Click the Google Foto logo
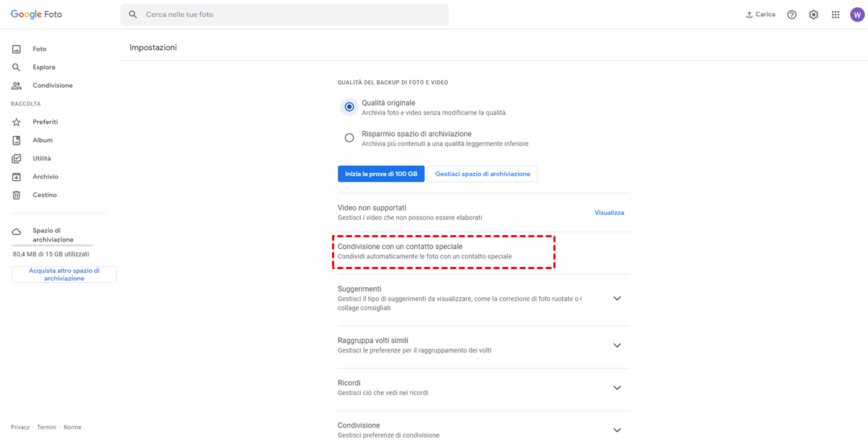Viewport: 868px width, 442px height. tap(36, 14)
